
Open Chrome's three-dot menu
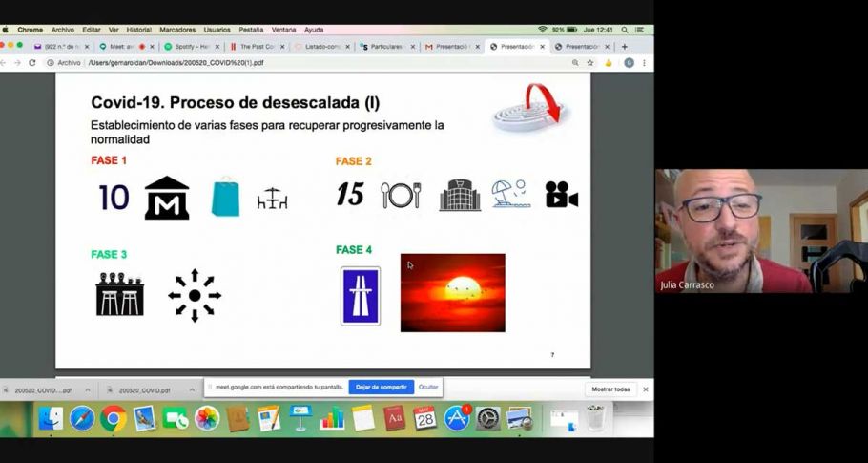[x=644, y=63]
